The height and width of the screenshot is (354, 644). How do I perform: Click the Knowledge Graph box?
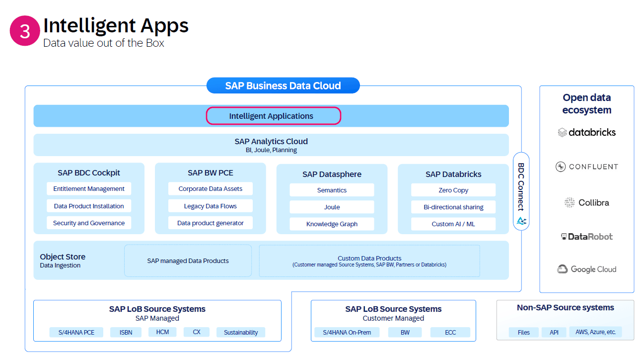pos(331,224)
